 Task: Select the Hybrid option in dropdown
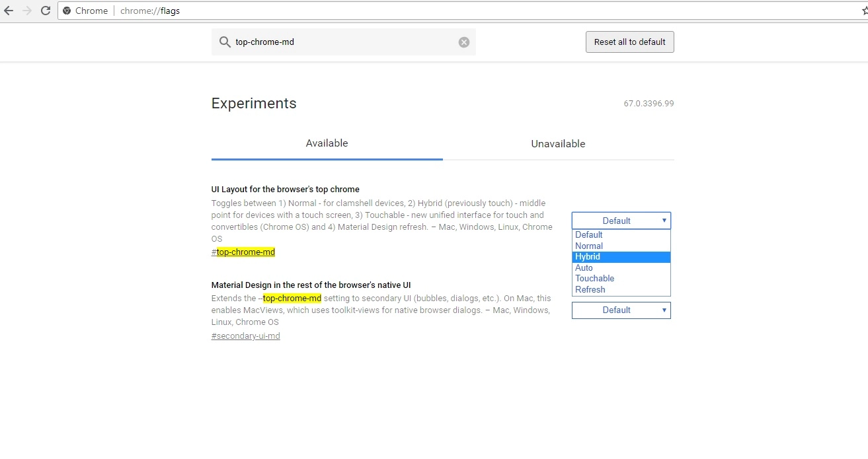coord(621,257)
